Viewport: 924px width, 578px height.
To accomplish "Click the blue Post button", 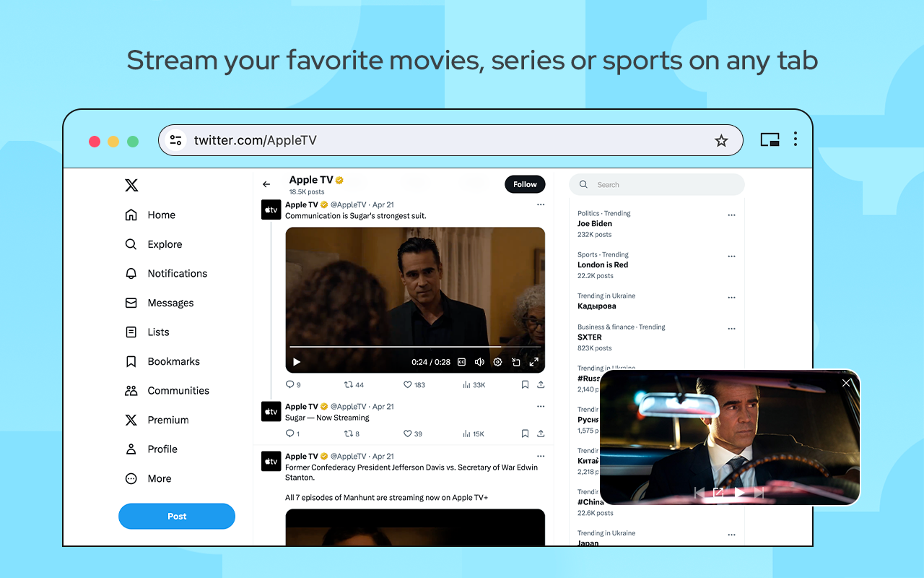I will click(177, 517).
